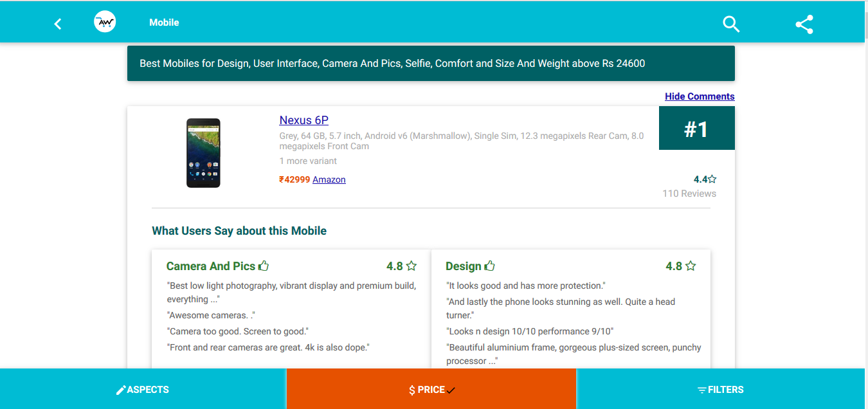Click the Hide Comments link
868x409 pixels.
point(700,96)
